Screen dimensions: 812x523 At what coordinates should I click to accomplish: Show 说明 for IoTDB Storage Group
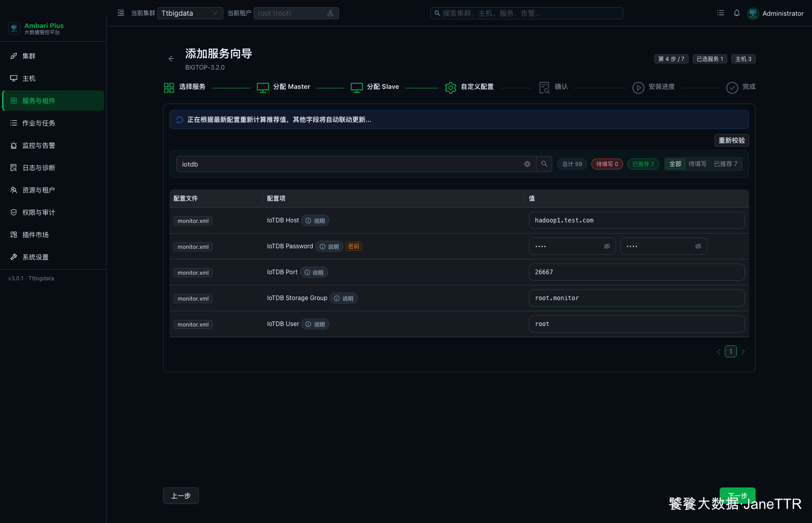coord(344,299)
